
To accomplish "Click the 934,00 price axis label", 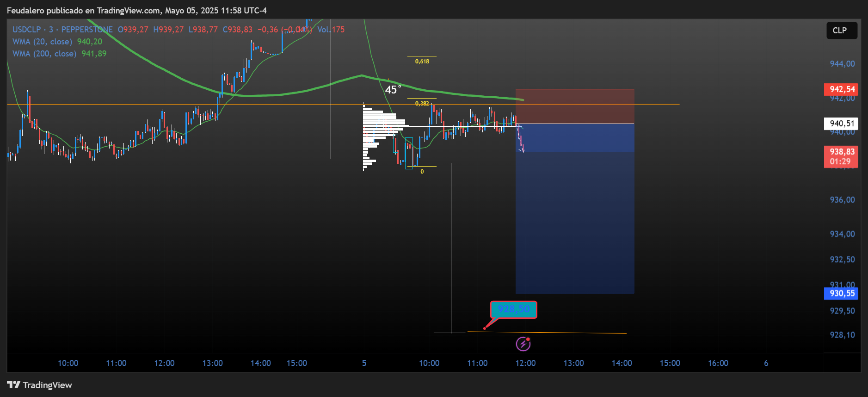I will tap(842, 234).
